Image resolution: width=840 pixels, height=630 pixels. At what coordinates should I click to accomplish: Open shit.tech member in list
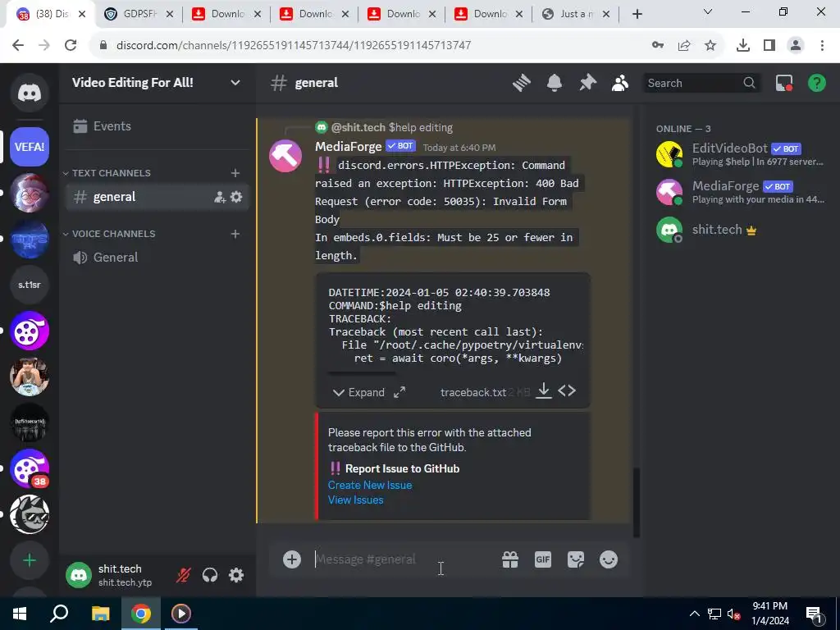point(739,230)
